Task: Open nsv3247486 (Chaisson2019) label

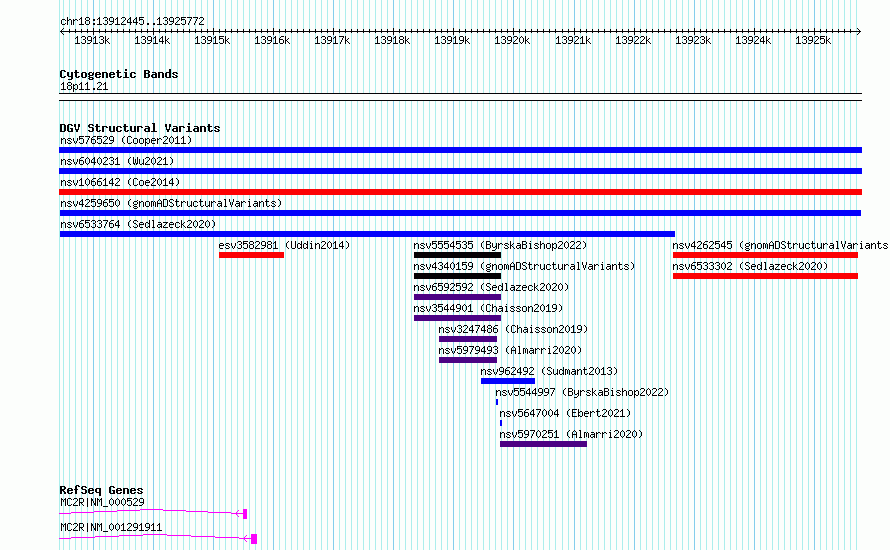Action: [513, 329]
